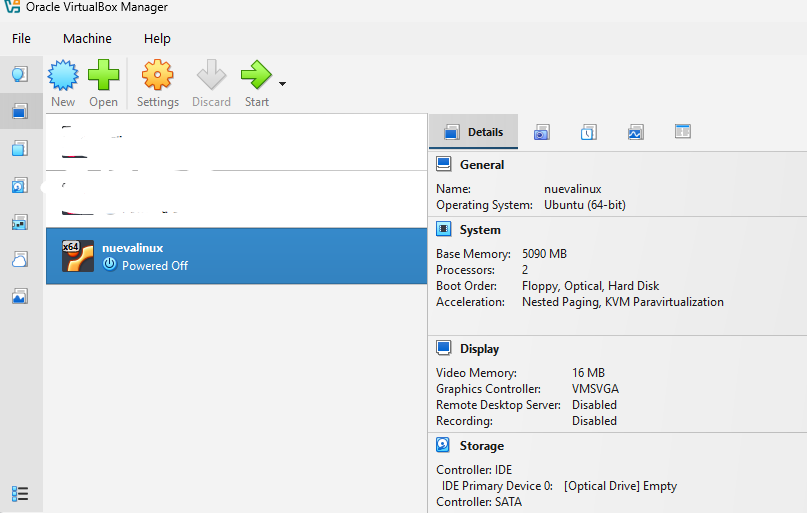Viewport: 807px width, 513px height.
Task: Click the Discard toolbar button
Action: click(212, 84)
